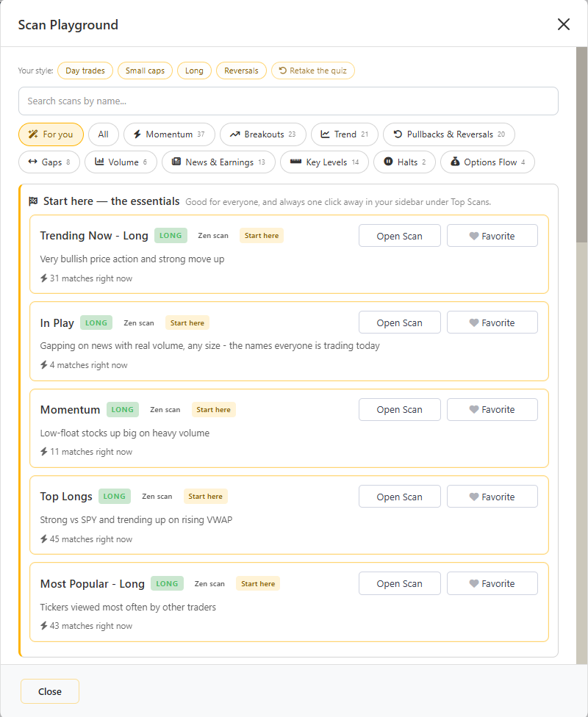Click the lightning icon by 31 matches
588x717 pixels.
pos(44,278)
